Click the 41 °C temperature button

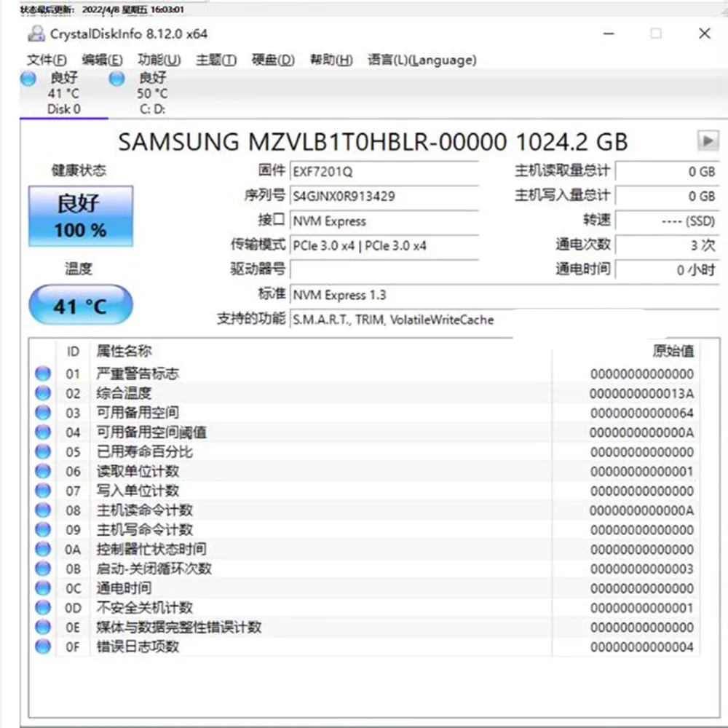(x=81, y=305)
